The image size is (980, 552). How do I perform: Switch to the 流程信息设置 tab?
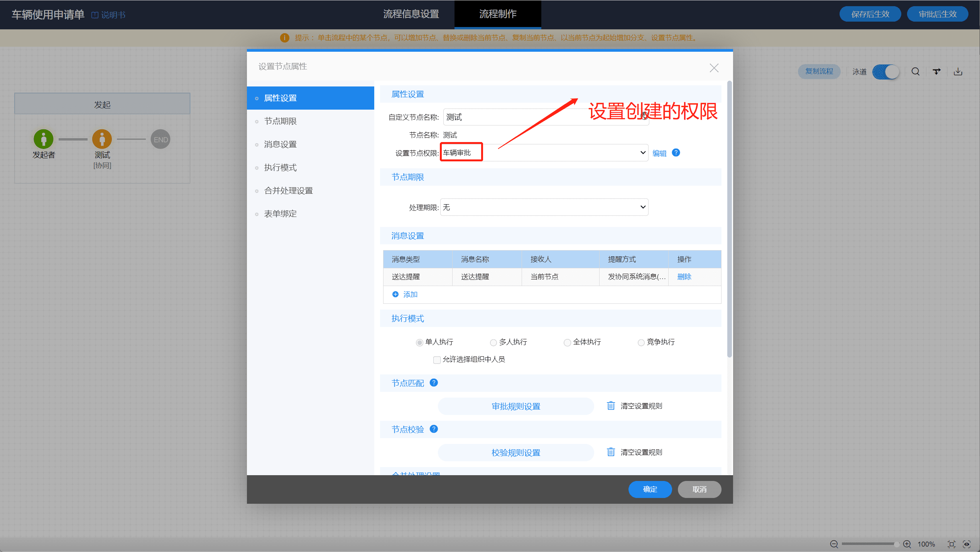click(x=411, y=14)
